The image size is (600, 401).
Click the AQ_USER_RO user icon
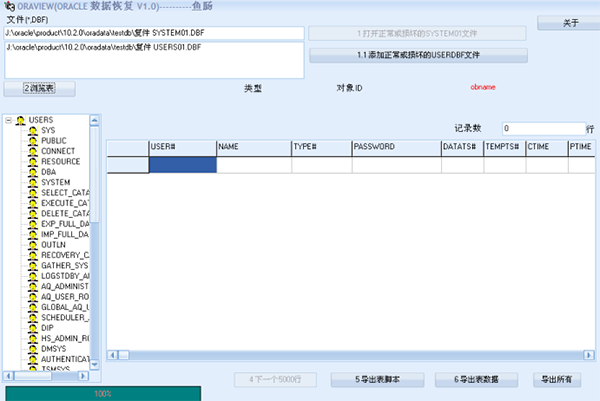click(x=33, y=297)
